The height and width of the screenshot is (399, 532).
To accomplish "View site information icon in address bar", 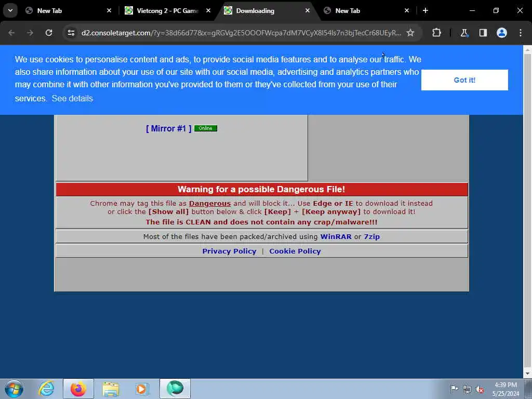I will click(x=71, y=33).
